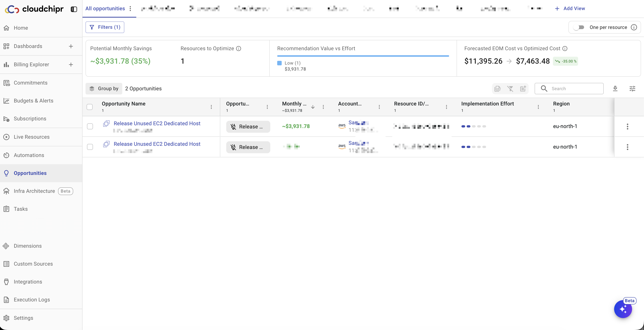Select the All opportunities tab

tap(105, 9)
